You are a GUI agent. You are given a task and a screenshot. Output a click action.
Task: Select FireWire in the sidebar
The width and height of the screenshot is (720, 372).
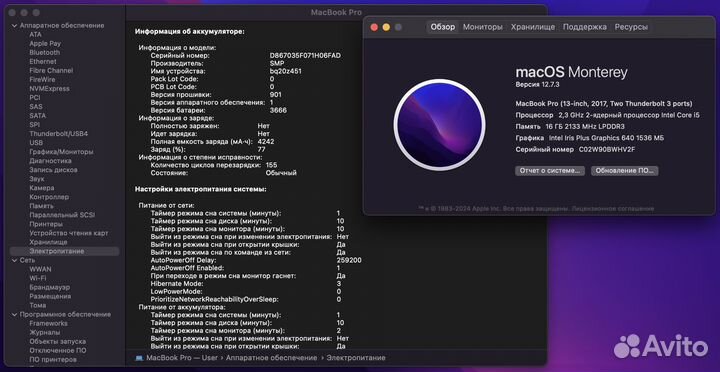(x=42, y=79)
